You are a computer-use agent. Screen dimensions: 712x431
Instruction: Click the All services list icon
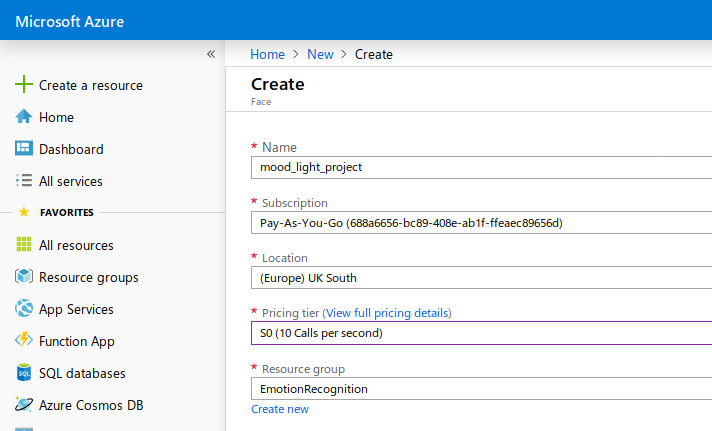tap(24, 180)
